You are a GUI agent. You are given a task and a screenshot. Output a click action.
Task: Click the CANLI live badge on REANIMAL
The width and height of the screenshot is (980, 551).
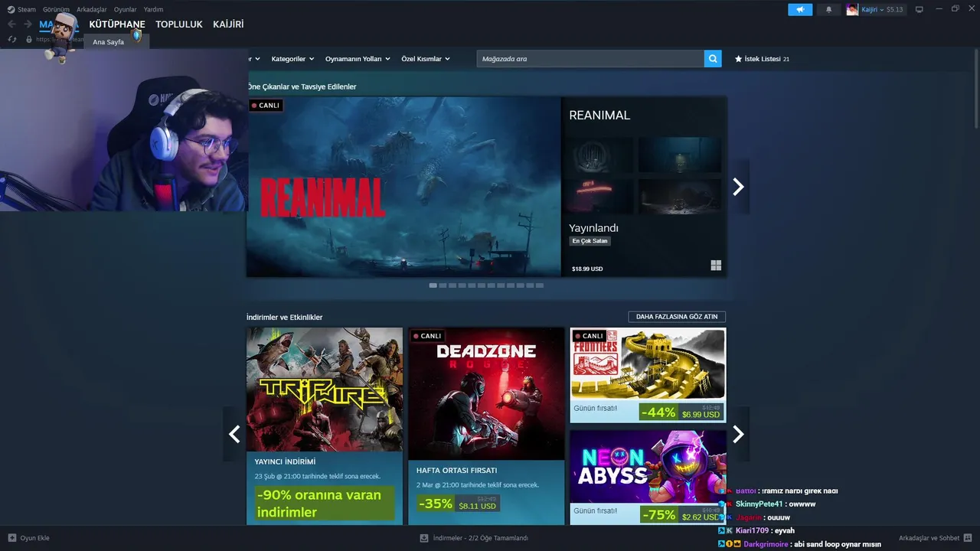(x=266, y=106)
